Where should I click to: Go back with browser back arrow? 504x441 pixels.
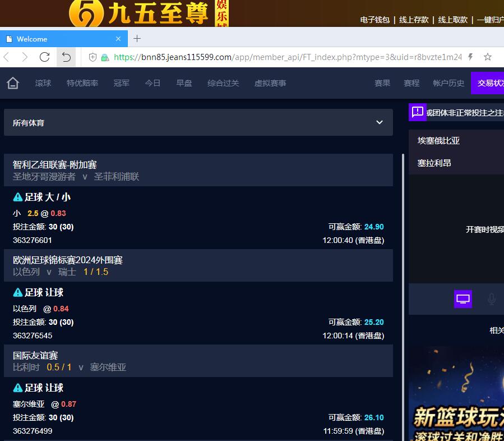coord(6,57)
